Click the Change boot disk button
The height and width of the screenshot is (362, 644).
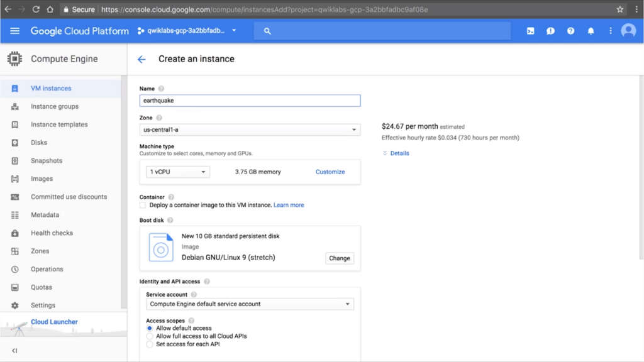339,258
